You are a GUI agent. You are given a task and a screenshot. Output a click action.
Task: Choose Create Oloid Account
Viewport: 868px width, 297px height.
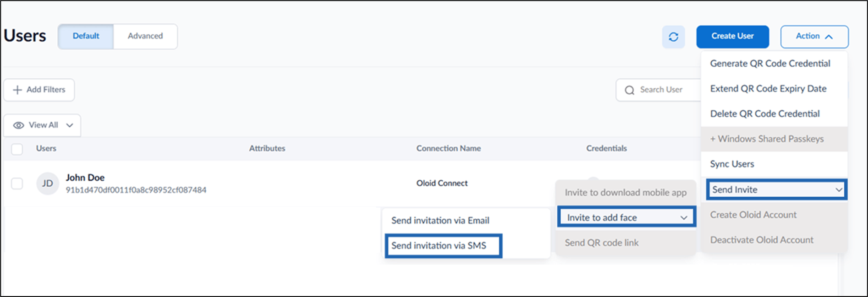[774, 215]
